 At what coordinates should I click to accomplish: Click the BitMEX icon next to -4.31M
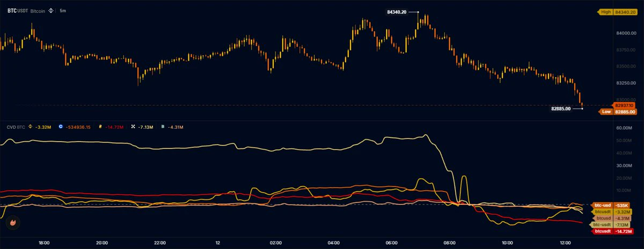click(163, 127)
